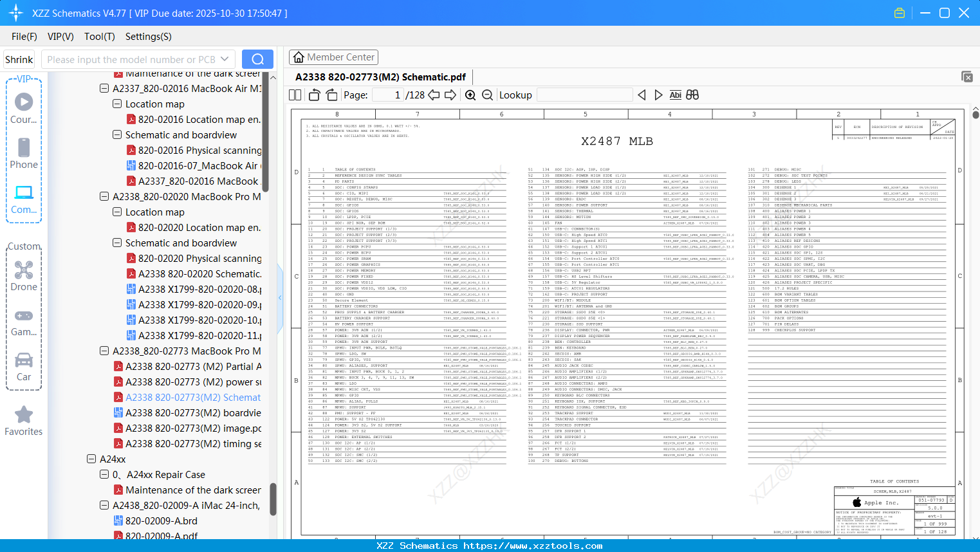This screenshot has width=980, height=552.
Task: Go to the previous page arrow
Action: (434, 95)
